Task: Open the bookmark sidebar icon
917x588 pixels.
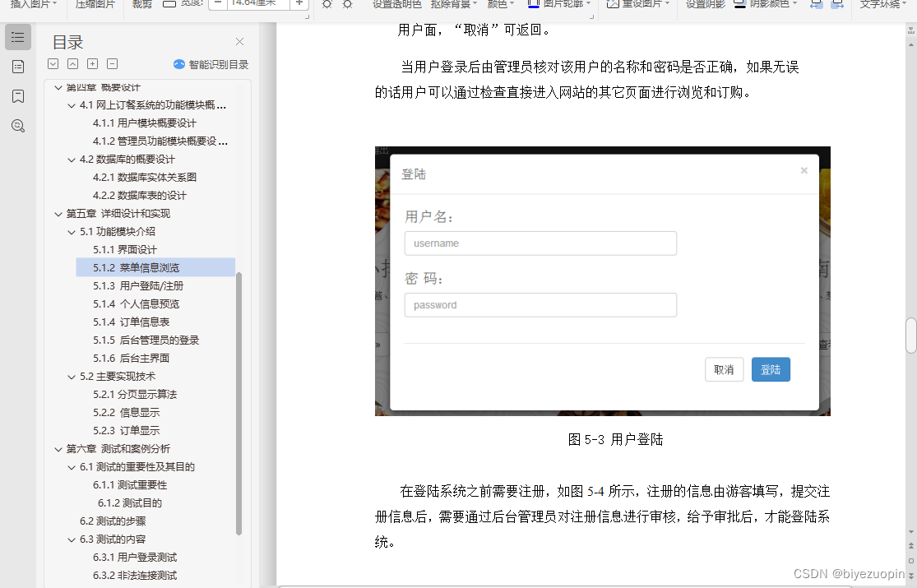Action: pyautogui.click(x=18, y=96)
